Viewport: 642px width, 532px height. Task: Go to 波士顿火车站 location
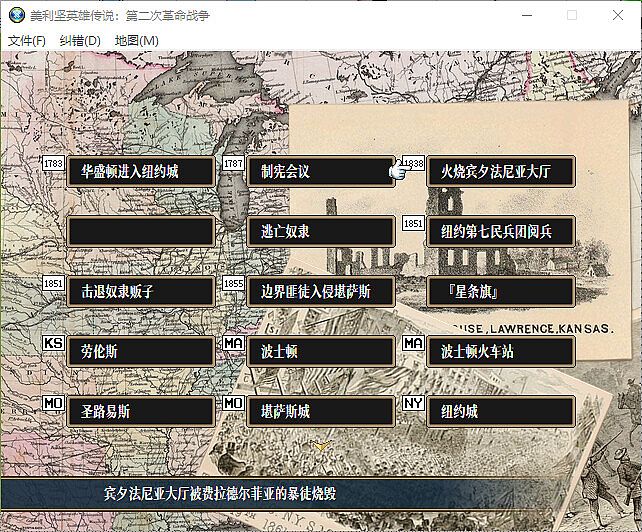(x=501, y=351)
